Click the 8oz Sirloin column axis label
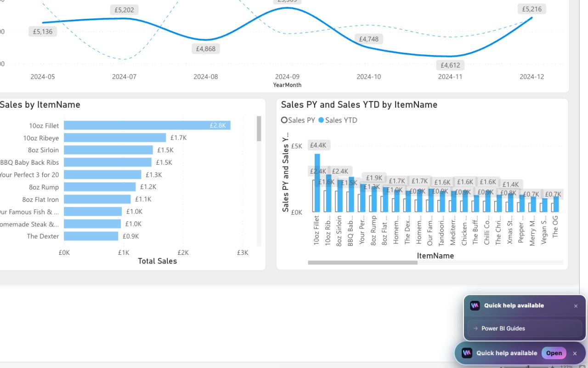 click(x=339, y=230)
